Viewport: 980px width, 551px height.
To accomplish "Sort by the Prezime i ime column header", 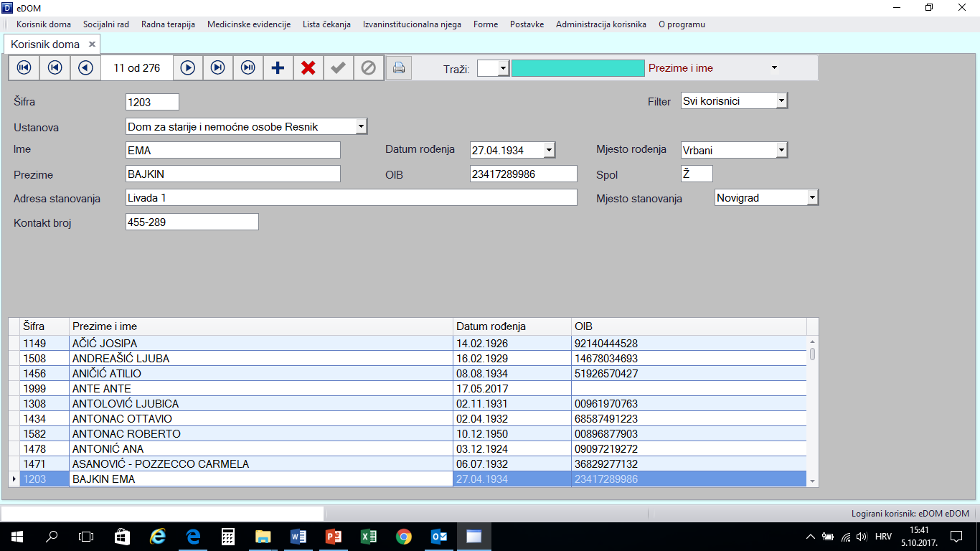I will click(261, 326).
